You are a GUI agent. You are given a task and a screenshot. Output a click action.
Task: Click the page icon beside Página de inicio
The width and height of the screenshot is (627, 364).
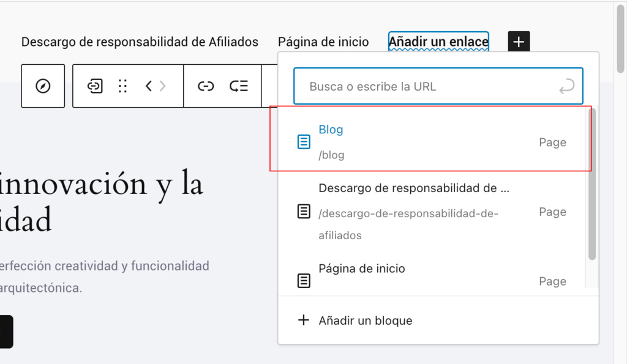point(304,280)
